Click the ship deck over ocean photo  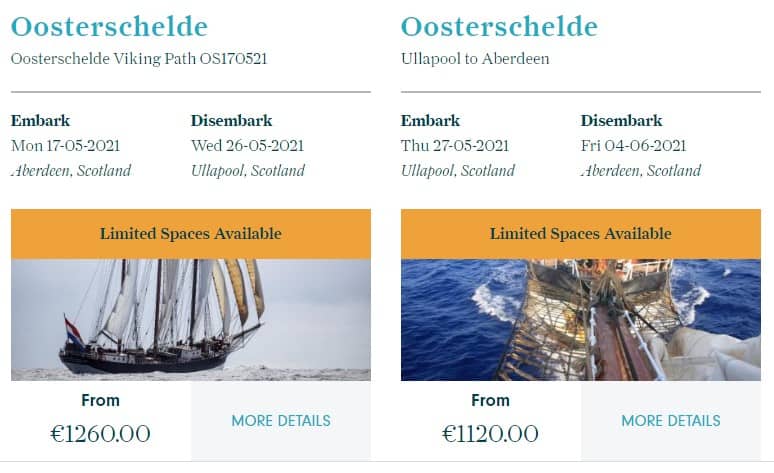tap(580, 319)
